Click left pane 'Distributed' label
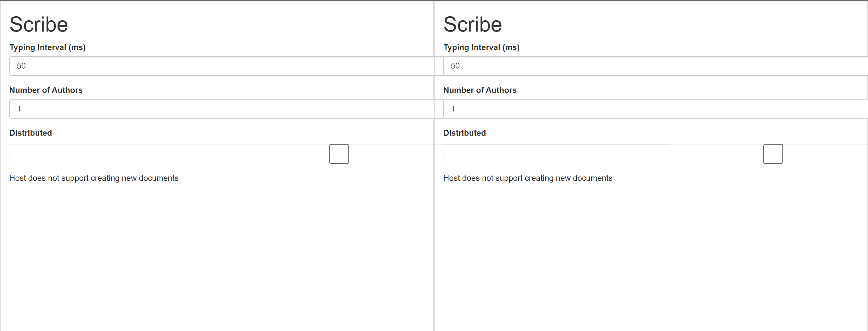Image resolution: width=868 pixels, height=331 pixels. point(31,133)
